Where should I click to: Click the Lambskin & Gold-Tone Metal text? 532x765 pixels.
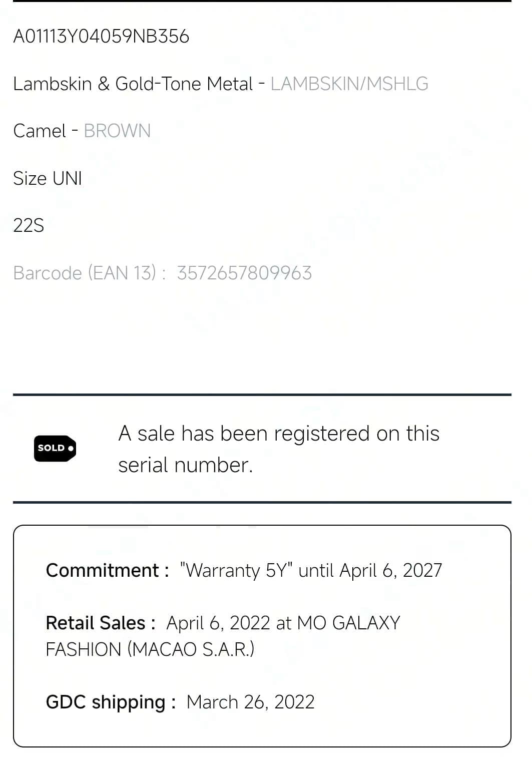click(133, 84)
